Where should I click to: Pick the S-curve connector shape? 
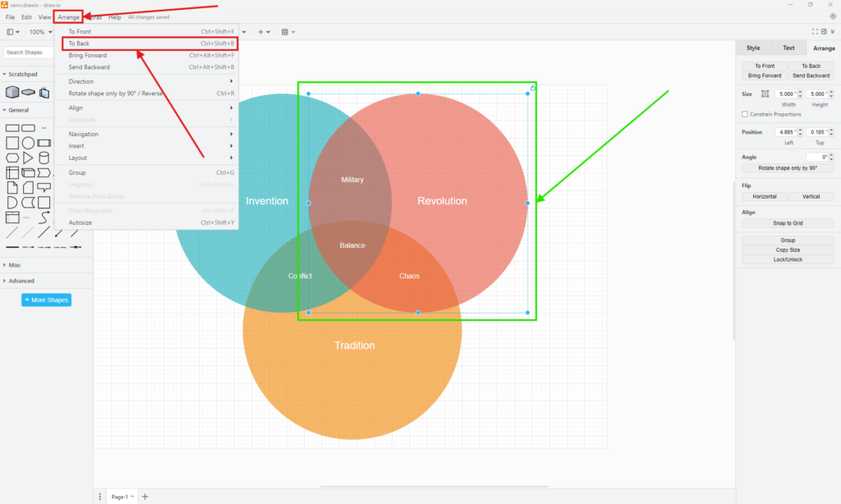(x=44, y=218)
